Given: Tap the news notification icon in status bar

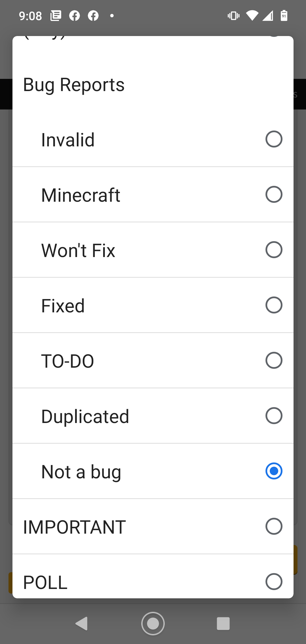Looking at the screenshot, I should (x=56, y=16).
